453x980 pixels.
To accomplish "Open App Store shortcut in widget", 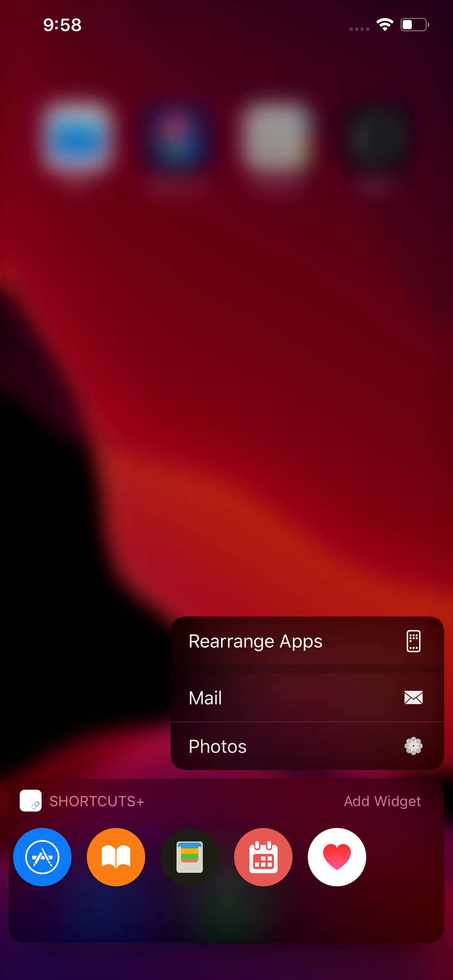I will 42,857.
